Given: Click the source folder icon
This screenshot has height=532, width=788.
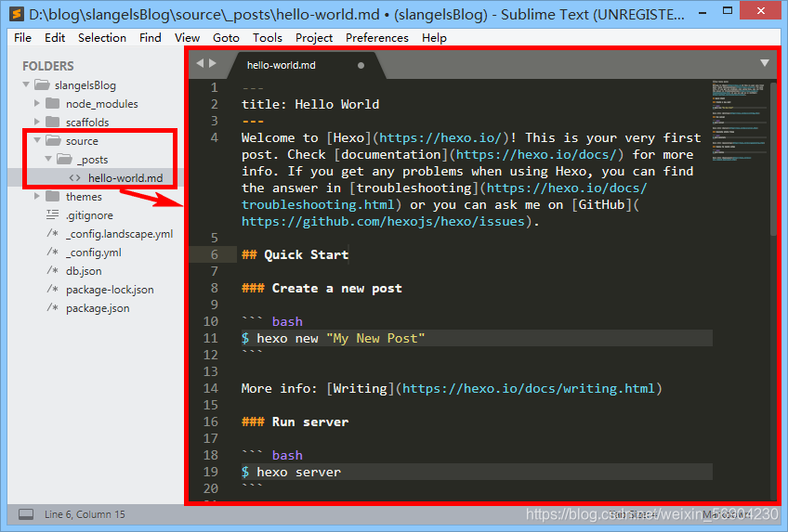Looking at the screenshot, I should point(53,140).
